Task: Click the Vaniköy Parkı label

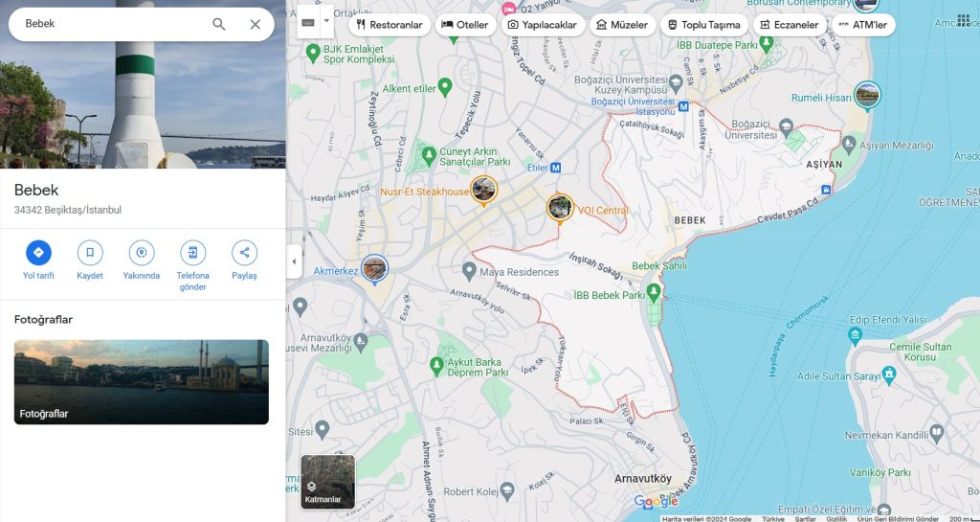Action: [x=881, y=472]
